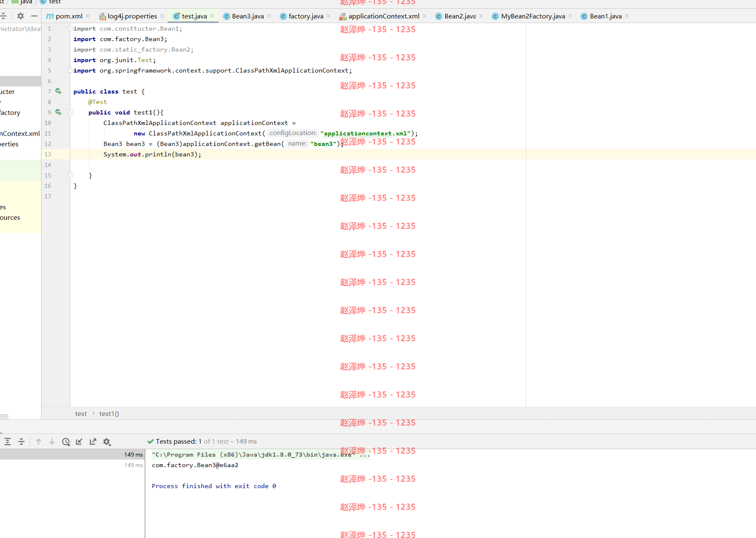Click import org.junit.Test line
The width and height of the screenshot is (756, 538).
point(114,60)
